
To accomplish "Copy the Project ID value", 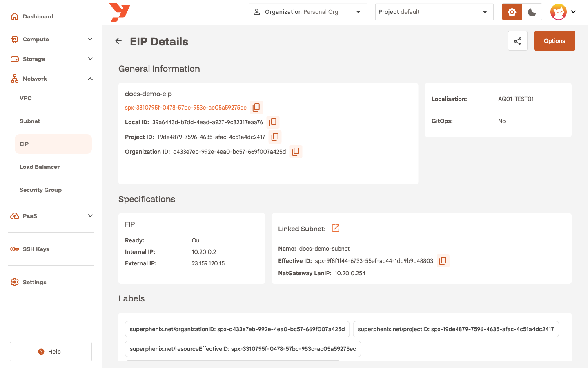I will click(275, 137).
